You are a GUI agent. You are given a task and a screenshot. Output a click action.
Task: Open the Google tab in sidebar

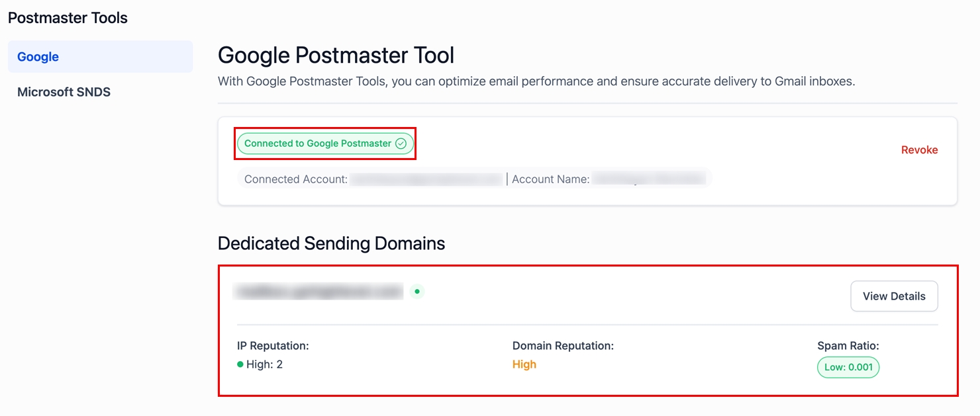click(x=38, y=57)
